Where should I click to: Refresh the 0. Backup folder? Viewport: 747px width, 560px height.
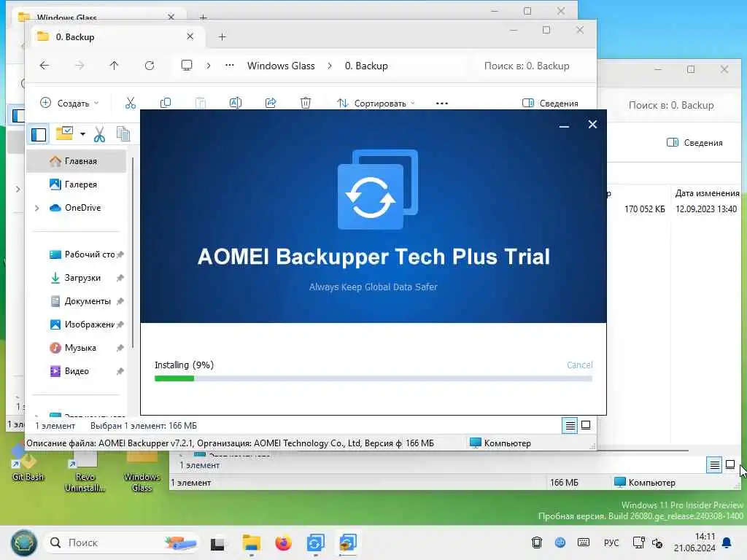(x=149, y=66)
